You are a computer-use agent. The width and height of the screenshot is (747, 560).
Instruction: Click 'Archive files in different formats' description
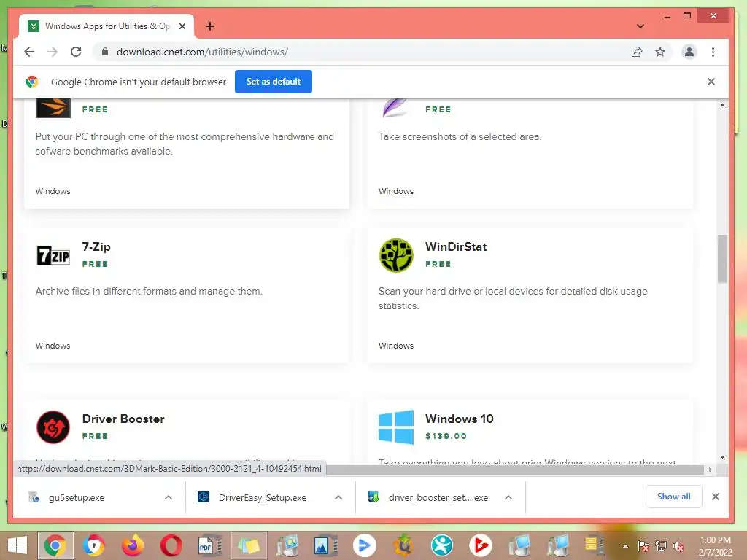click(x=149, y=291)
